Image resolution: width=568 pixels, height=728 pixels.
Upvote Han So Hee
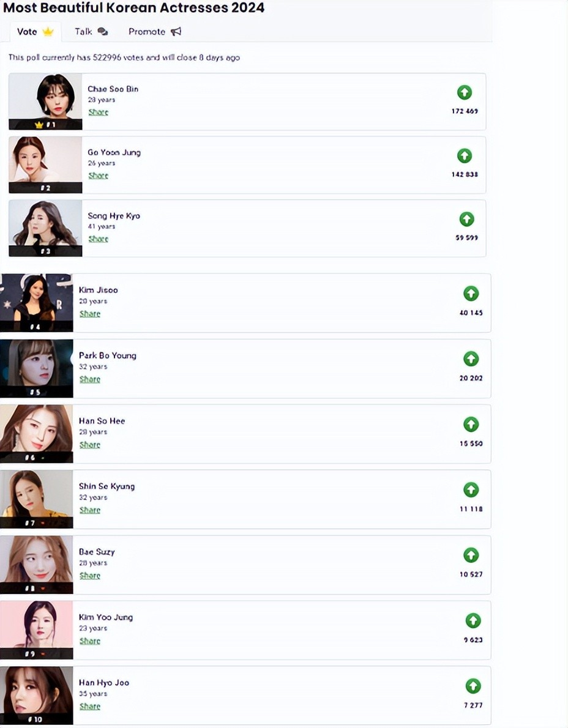(x=471, y=424)
